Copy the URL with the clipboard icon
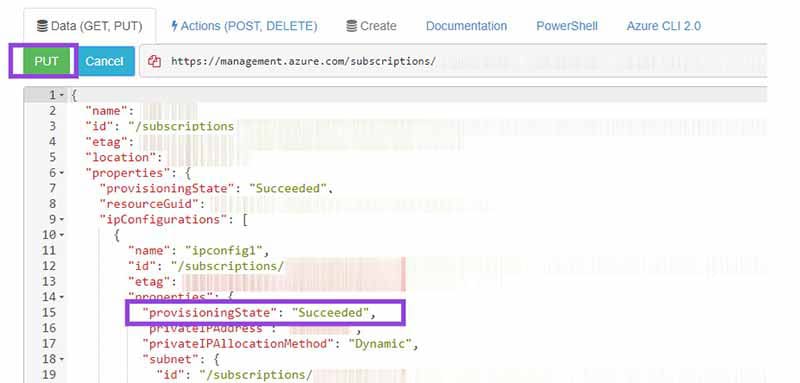This screenshot has height=383, width=800. point(154,61)
